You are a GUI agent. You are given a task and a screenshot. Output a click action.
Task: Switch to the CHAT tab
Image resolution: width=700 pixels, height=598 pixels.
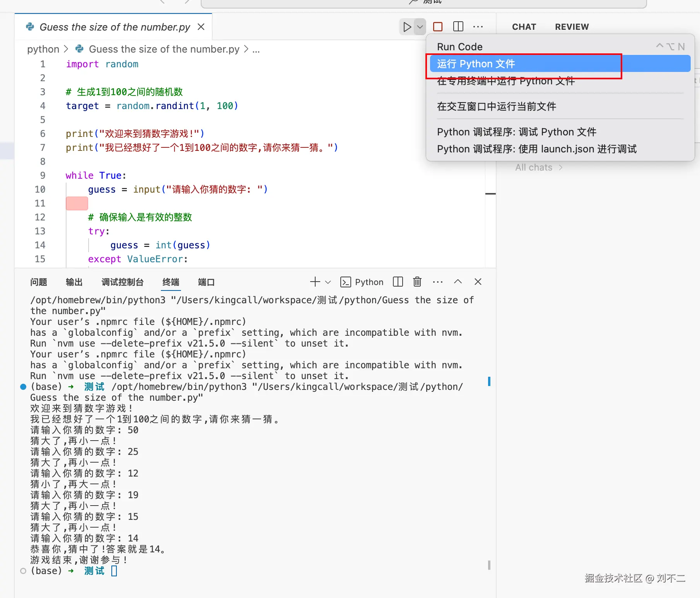(524, 27)
